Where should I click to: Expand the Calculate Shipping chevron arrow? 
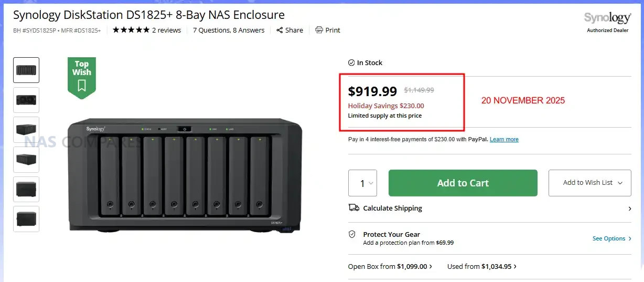coord(630,208)
